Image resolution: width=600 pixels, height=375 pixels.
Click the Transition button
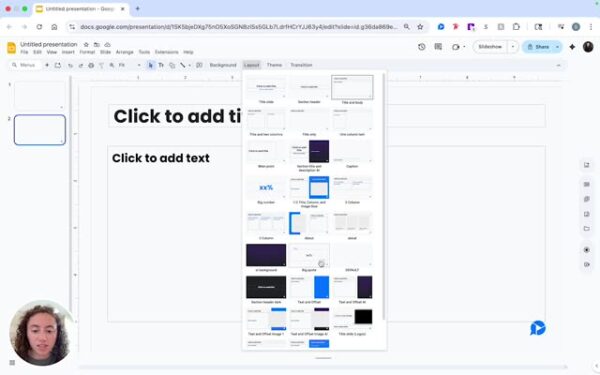[x=301, y=65]
